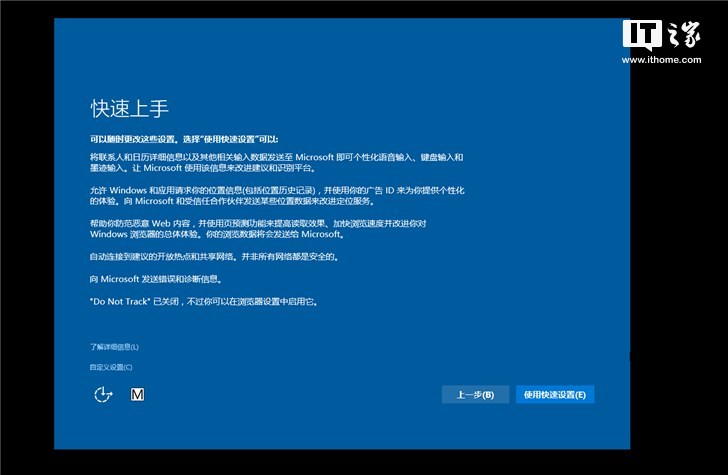Viewport: 728px width, 475px height.
Task: Click the 快速上手 heading
Action: [129, 109]
